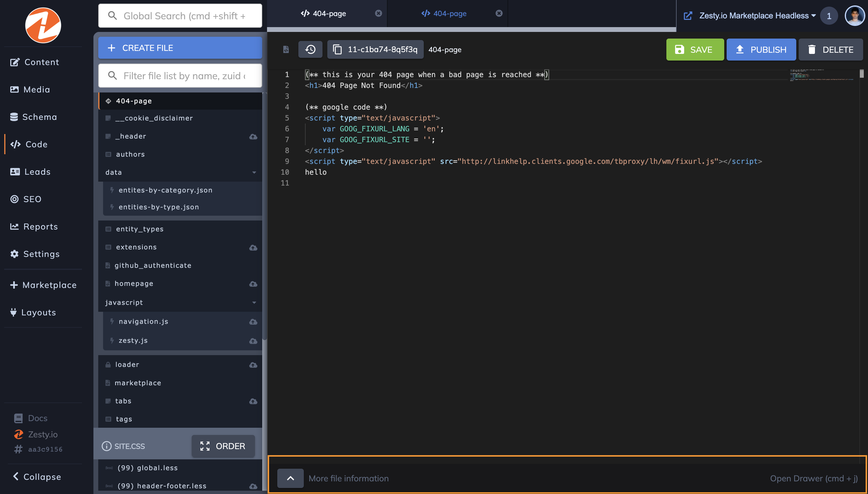This screenshot has height=494, width=868.
Task: Click the file list scrollbar
Action: coord(264,216)
